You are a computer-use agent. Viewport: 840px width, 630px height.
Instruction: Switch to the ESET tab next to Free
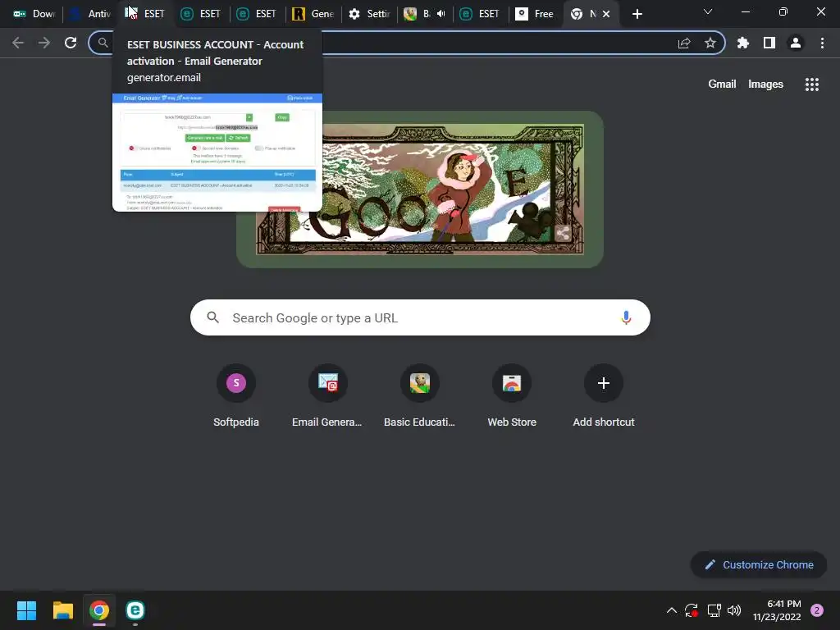click(481, 14)
